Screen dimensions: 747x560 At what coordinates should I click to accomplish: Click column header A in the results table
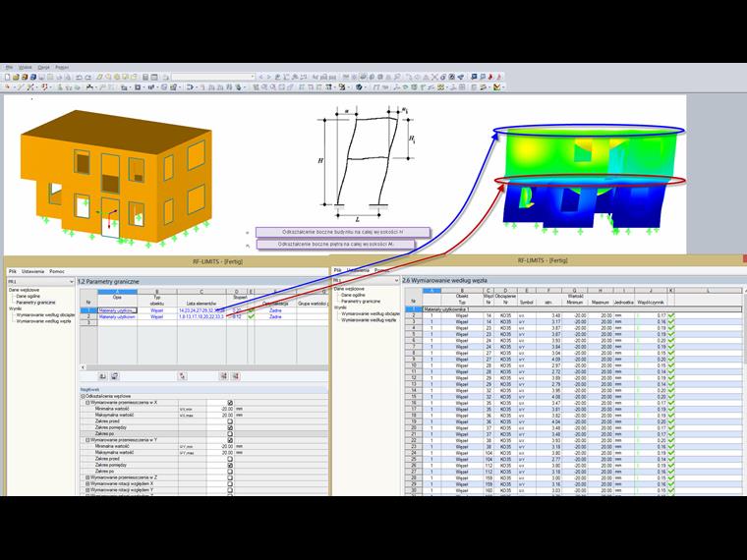431,290
